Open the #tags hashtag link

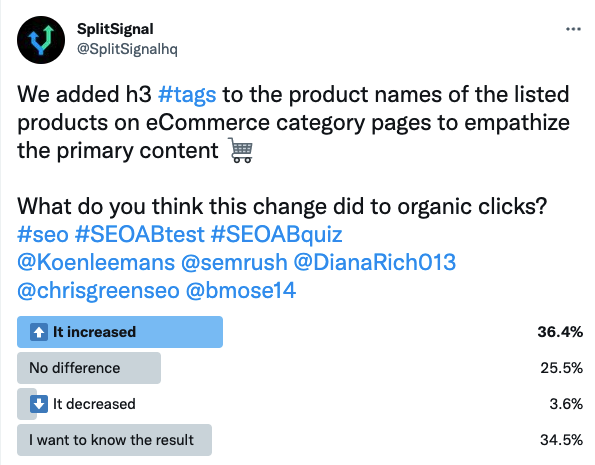pyautogui.click(x=187, y=95)
